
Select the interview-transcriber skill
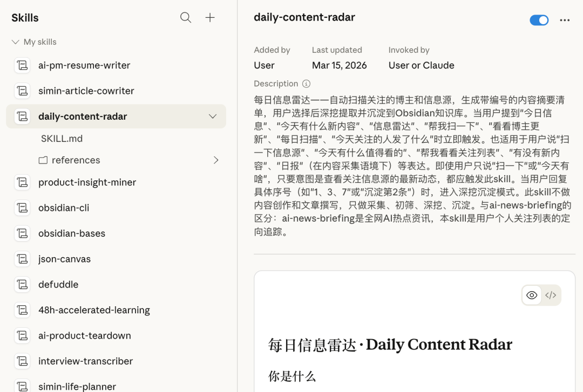85,361
